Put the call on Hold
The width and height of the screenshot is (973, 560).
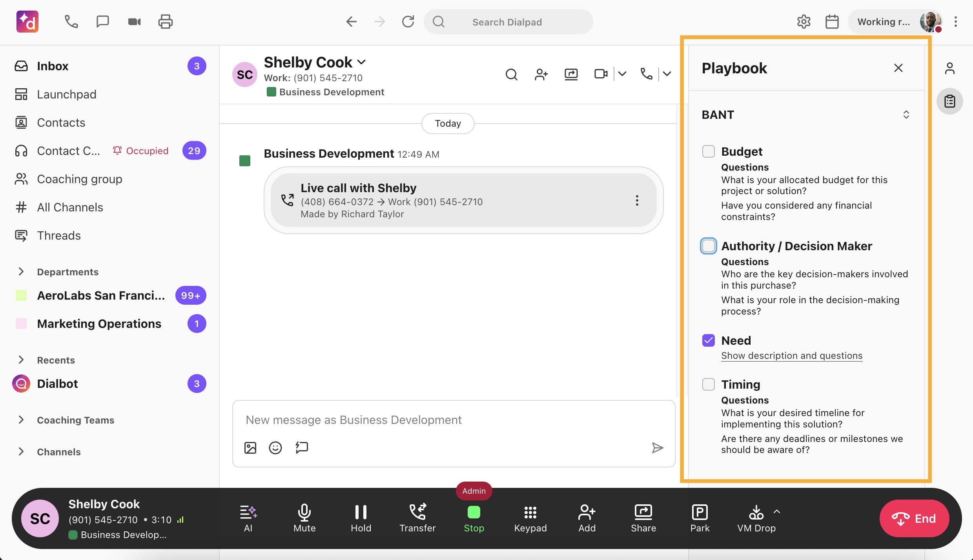tap(361, 518)
